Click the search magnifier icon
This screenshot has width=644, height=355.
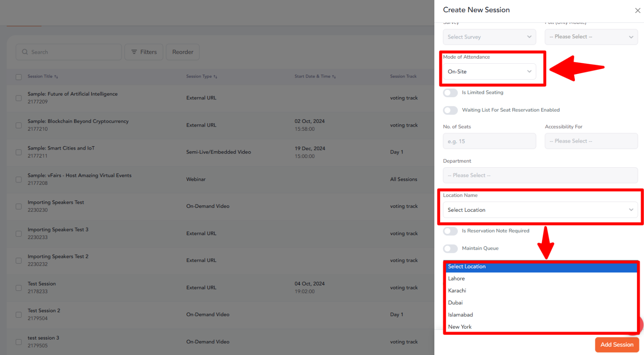point(25,52)
